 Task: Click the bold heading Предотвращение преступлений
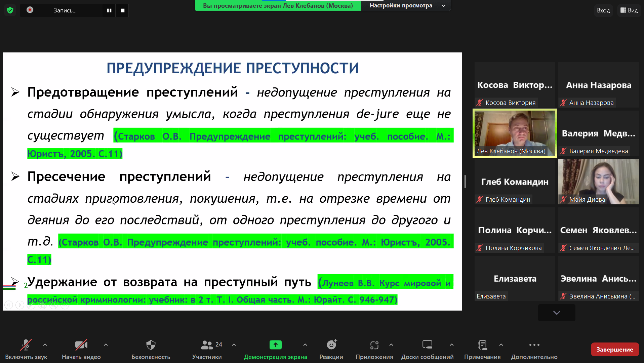(x=132, y=92)
